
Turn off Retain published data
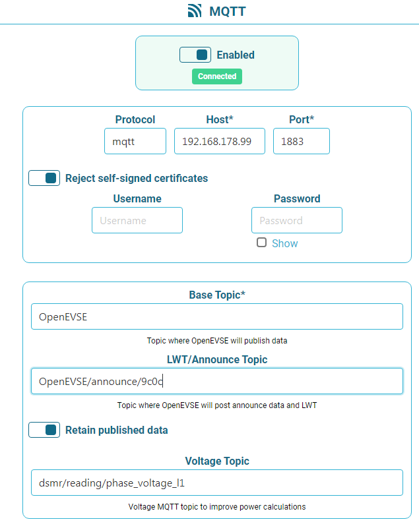point(44,429)
